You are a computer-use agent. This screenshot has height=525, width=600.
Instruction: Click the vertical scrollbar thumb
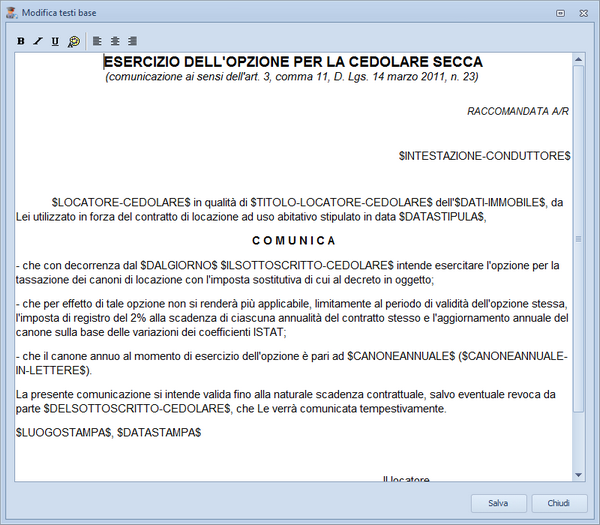click(x=578, y=239)
